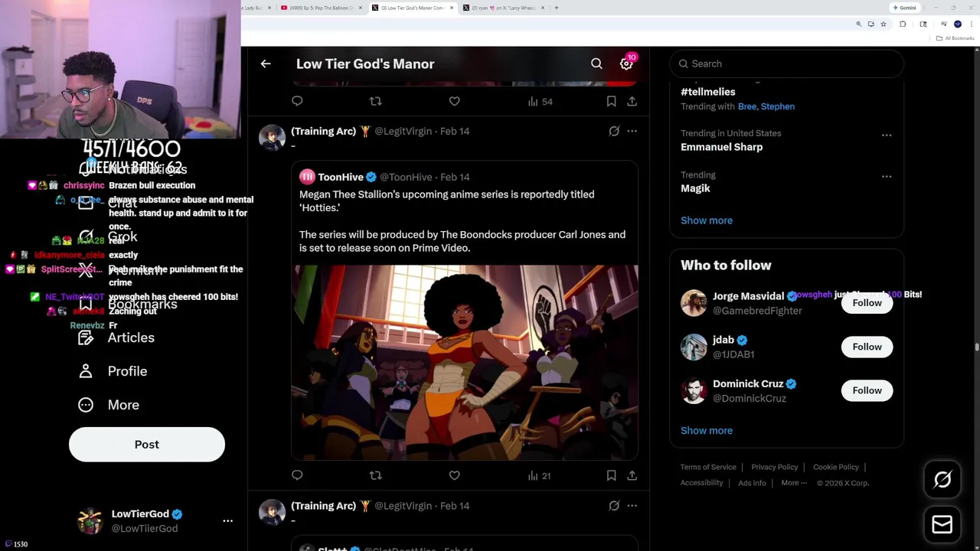Screen dimensions: 980x551
Task: Go back with the arrow beside Low Tier God's Manor
Action: (266, 64)
